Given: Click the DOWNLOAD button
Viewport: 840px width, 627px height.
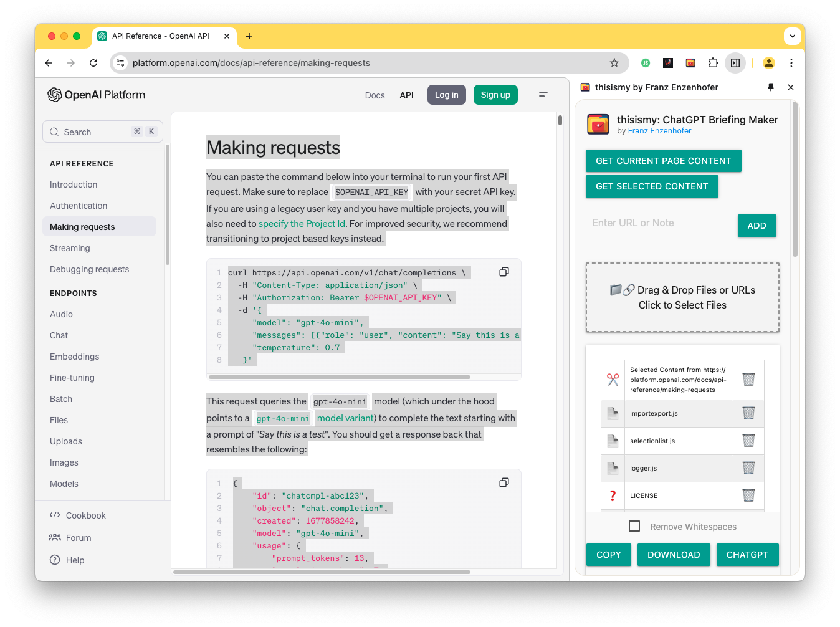Looking at the screenshot, I should [674, 555].
